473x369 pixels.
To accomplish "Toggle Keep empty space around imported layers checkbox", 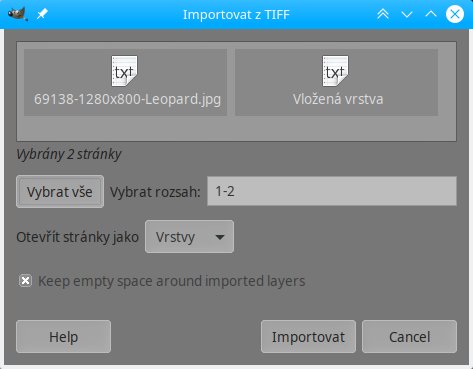I will point(25,281).
